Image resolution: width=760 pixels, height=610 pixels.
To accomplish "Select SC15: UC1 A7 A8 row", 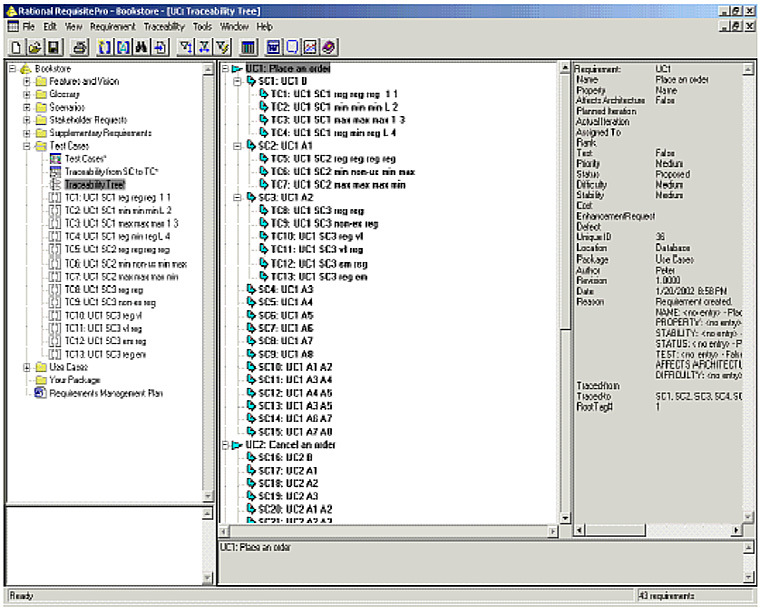I will coord(295,431).
